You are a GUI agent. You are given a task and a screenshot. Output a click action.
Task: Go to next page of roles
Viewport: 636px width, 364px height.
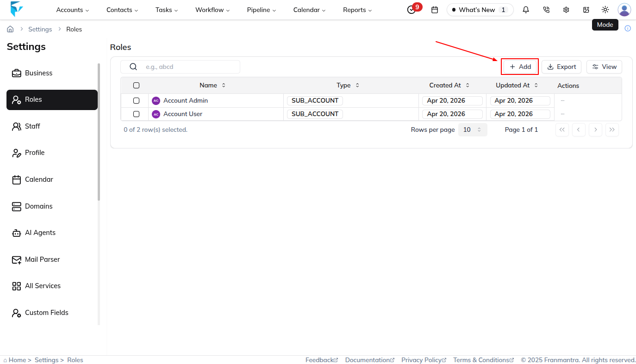(x=595, y=130)
